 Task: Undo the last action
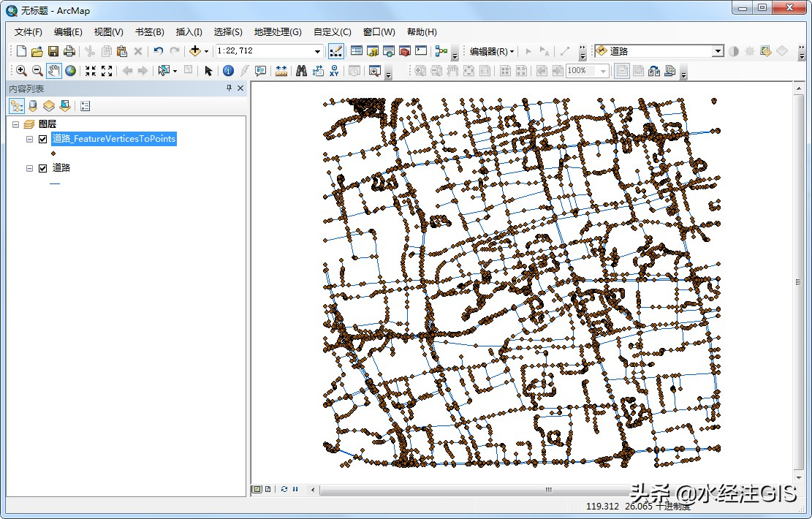tap(159, 50)
